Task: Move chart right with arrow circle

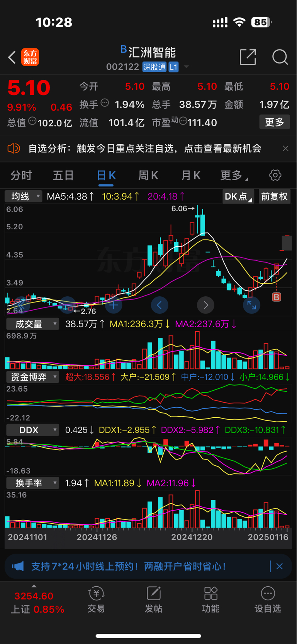Action: click(205, 305)
